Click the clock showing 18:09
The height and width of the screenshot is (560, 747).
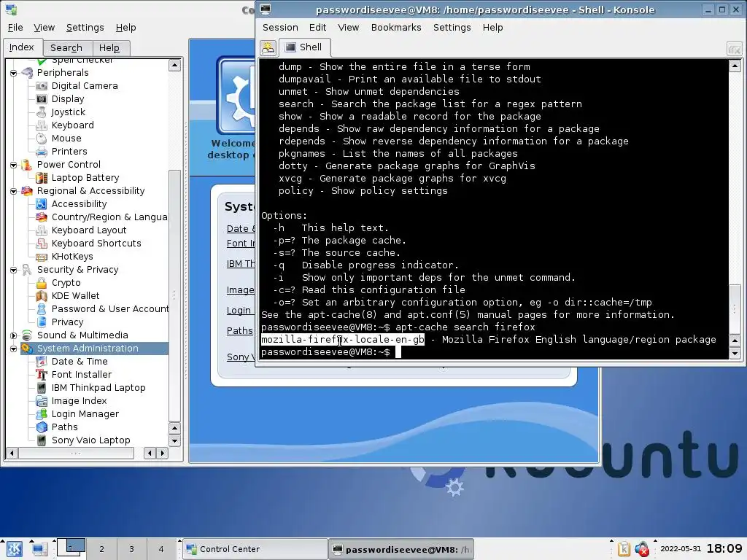pos(724,548)
